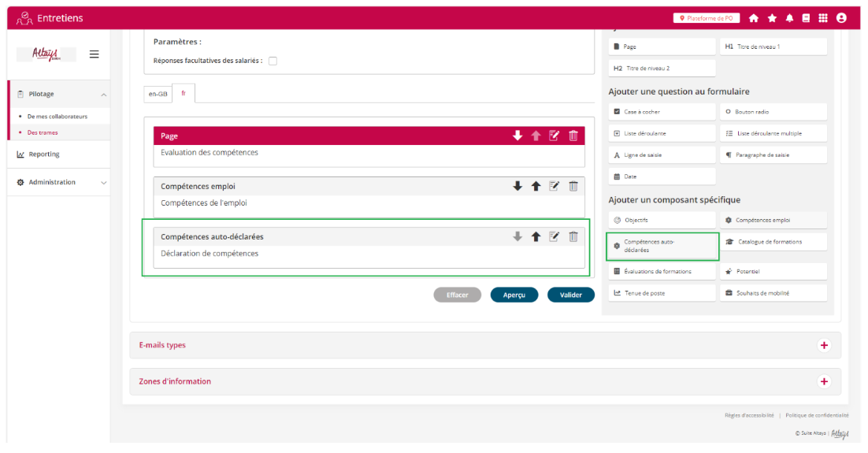This screenshot has width=868, height=453.
Task: Open favorites star icon in header
Action: coord(772,18)
